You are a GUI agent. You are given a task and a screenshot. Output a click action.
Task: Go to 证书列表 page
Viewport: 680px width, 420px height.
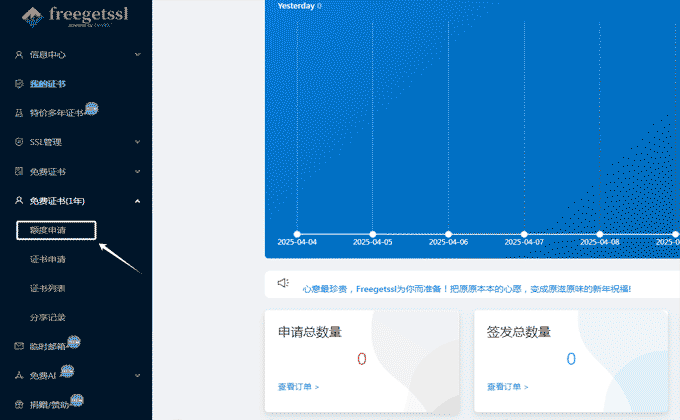click(48, 288)
